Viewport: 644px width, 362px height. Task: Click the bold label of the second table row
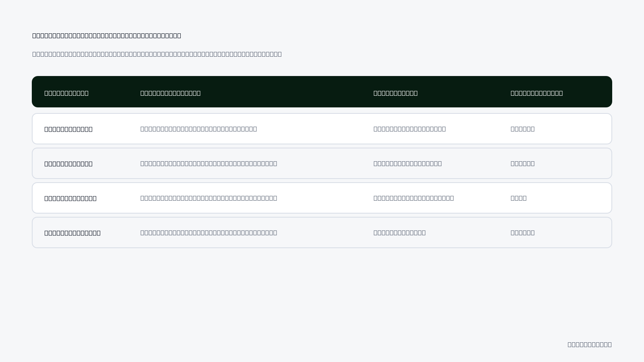click(x=68, y=164)
